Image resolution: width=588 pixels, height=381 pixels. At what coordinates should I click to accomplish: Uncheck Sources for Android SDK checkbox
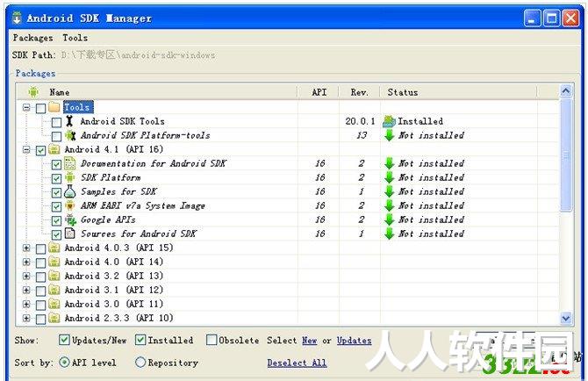point(56,234)
